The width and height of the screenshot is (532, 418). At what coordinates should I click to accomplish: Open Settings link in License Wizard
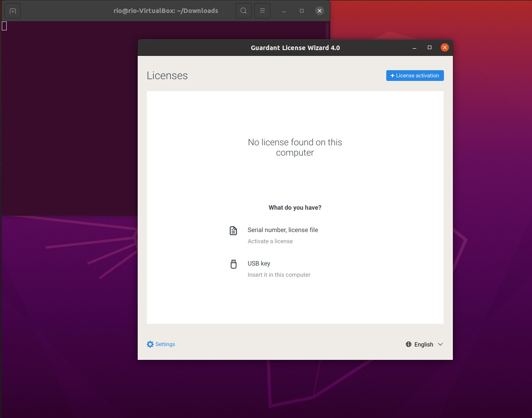tap(160, 344)
